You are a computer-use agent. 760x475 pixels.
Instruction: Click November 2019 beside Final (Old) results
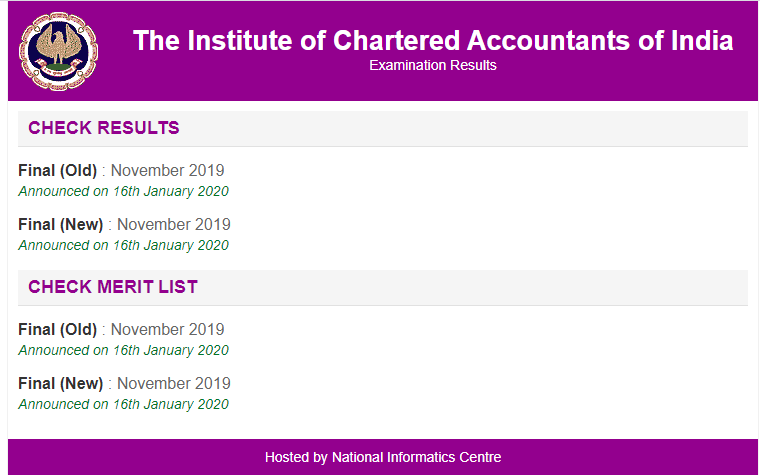[x=167, y=170]
